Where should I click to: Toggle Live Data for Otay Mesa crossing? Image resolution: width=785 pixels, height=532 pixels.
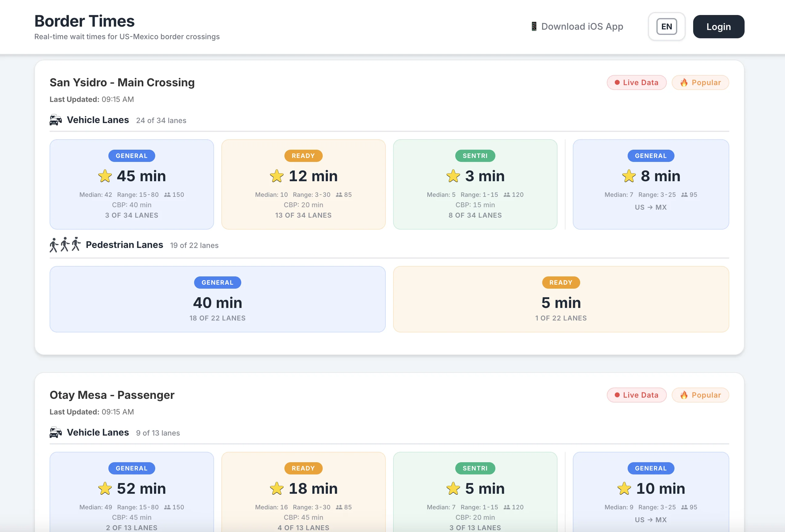point(637,395)
